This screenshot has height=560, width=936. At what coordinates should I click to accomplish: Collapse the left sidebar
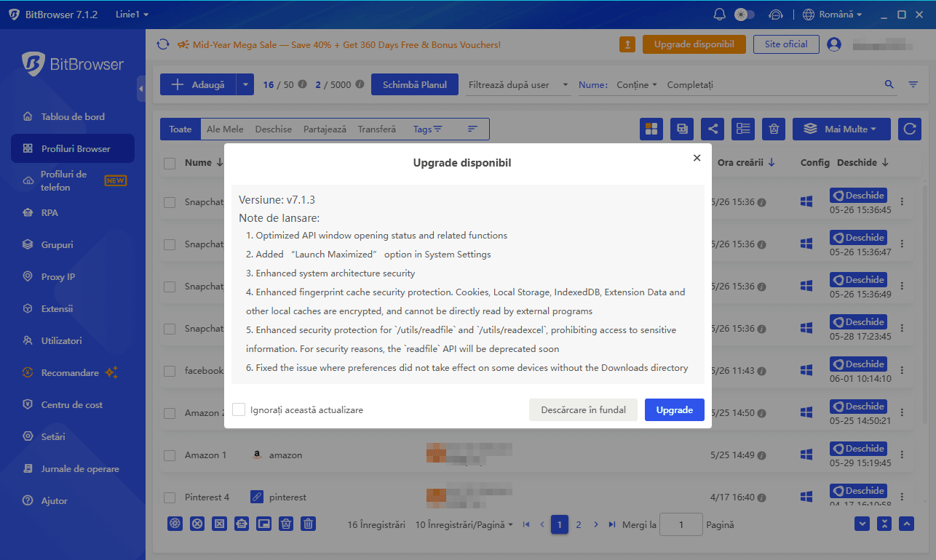(x=141, y=89)
